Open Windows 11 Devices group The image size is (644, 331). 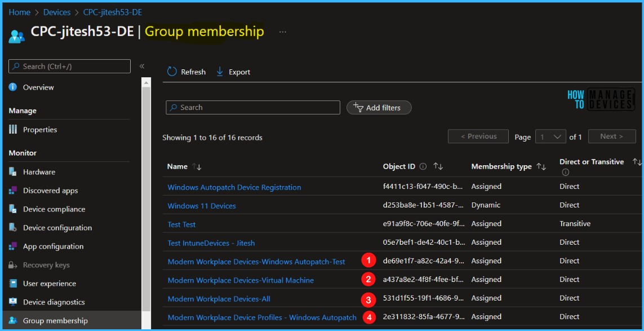(x=202, y=206)
